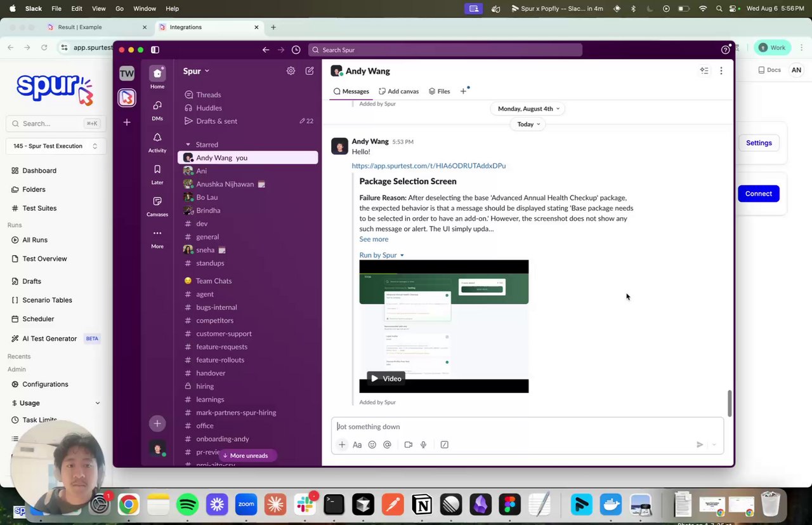Open DMs in the Slack sidebar
This screenshot has width=812, height=525.
point(157,110)
